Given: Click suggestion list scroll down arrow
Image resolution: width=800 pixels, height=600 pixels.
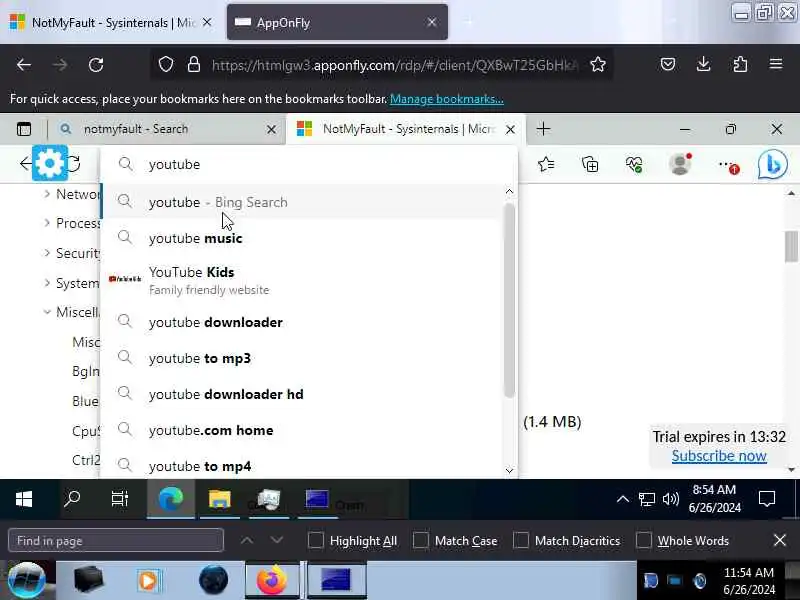Looking at the screenshot, I should (509, 470).
